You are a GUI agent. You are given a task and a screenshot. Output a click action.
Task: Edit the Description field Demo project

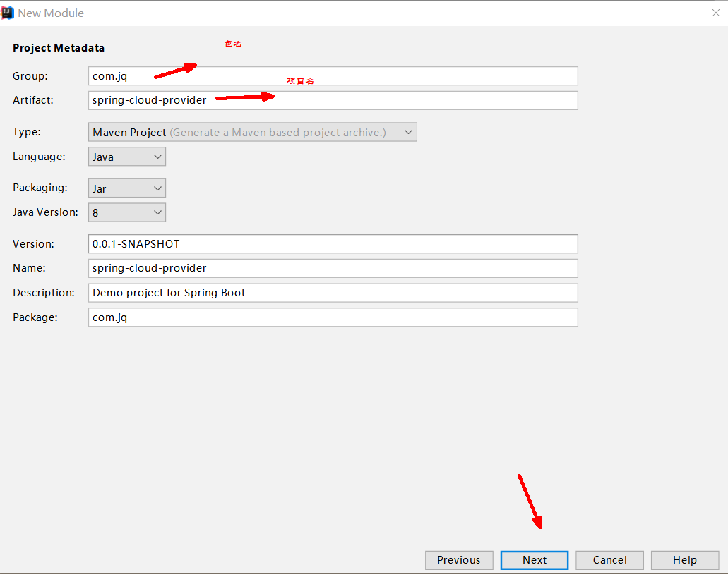pyautogui.click(x=333, y=293)
